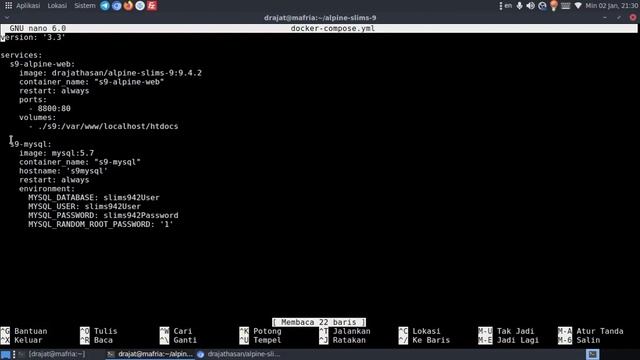Launch the blue Chromium browser icon

tap(117, 6)
